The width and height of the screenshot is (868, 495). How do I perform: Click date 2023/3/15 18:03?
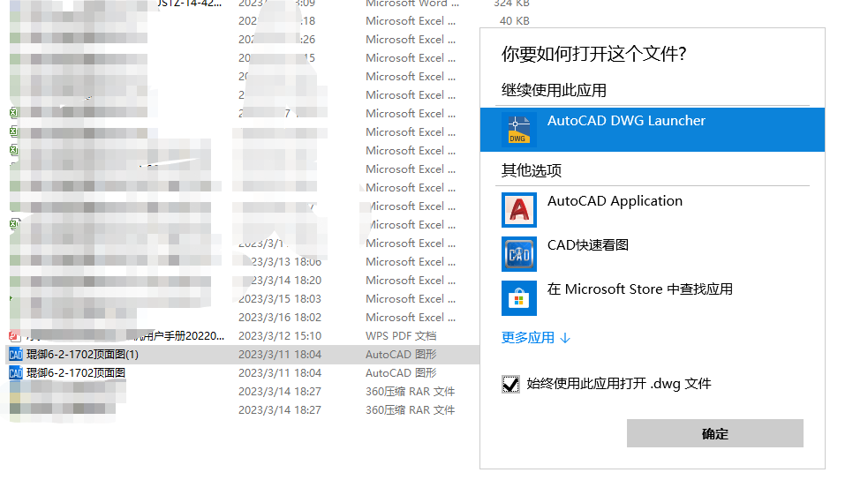coord(280,298)
